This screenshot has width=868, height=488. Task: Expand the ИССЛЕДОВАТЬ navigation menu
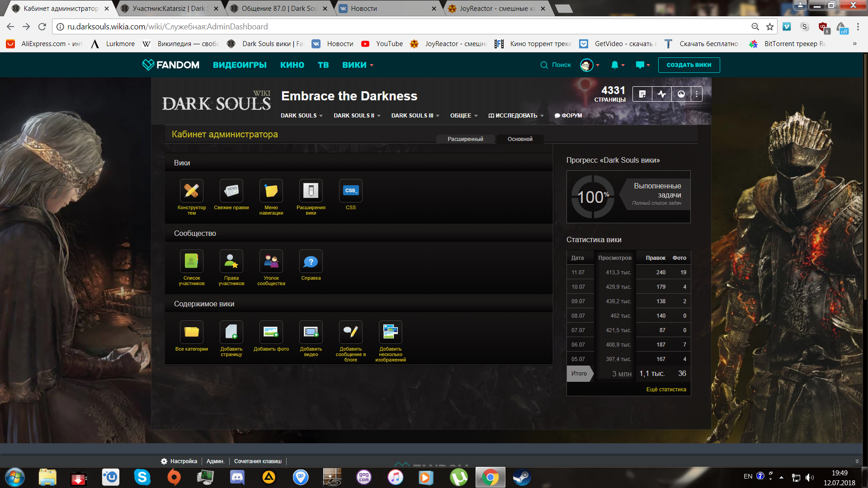[516, 116]
